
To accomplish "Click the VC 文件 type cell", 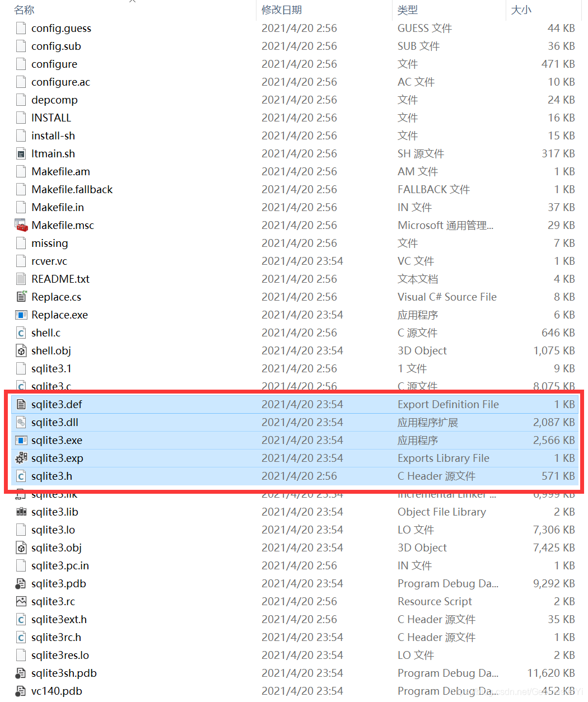I will 416,261.
